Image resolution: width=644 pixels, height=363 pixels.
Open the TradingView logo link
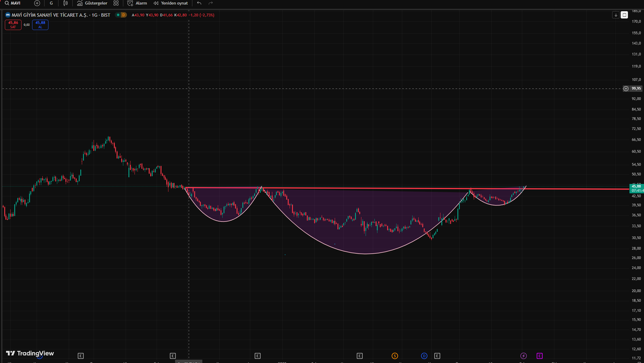click(x=30, y=353)
